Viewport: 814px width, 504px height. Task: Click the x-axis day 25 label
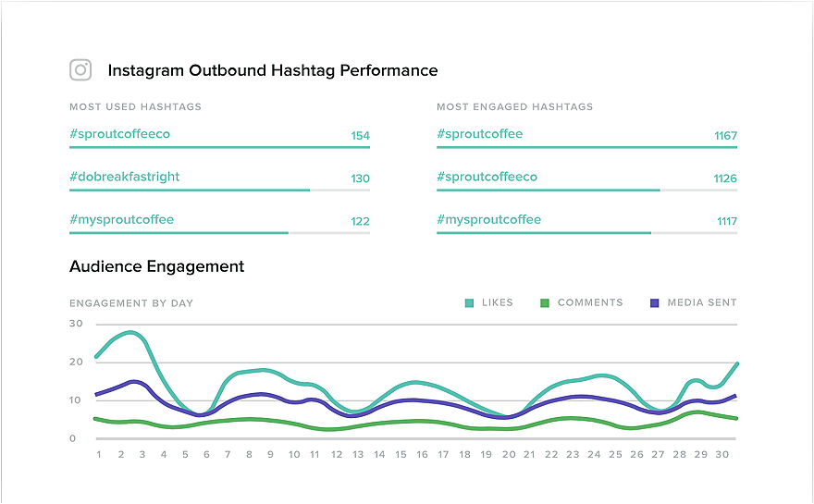click(x=615, y=455)
